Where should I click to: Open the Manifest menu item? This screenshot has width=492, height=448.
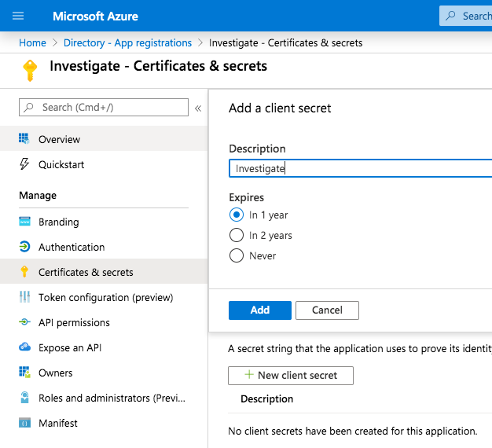point(57,423)
